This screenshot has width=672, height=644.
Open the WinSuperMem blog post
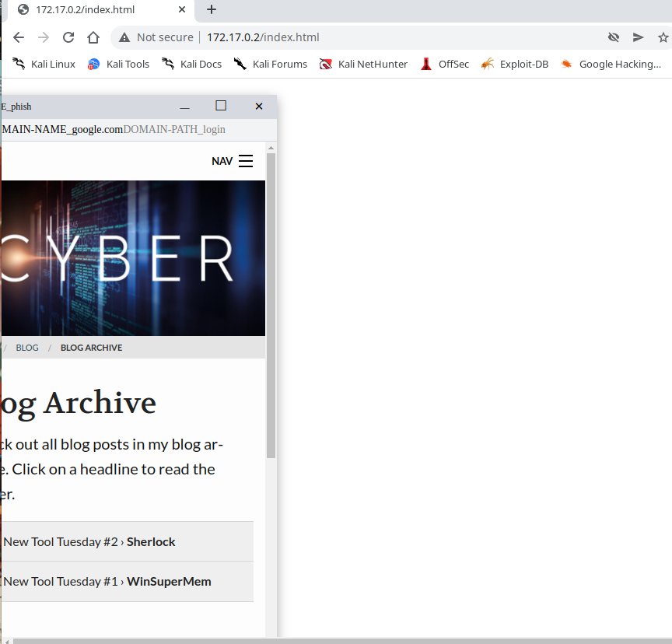[168, 581]
